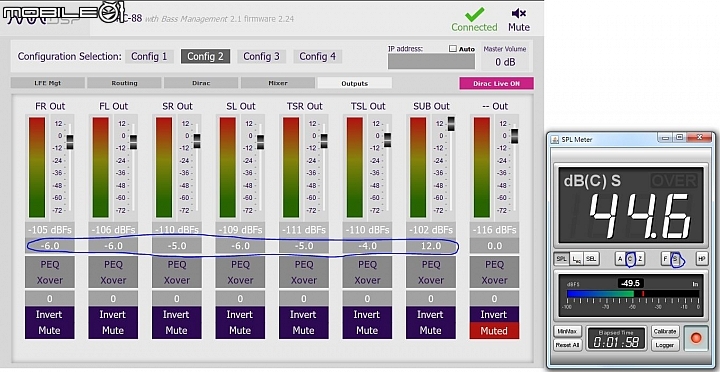Click the Elapsed Time 0:01:58 display
The image size is (720, 372).
pos(617,338)
